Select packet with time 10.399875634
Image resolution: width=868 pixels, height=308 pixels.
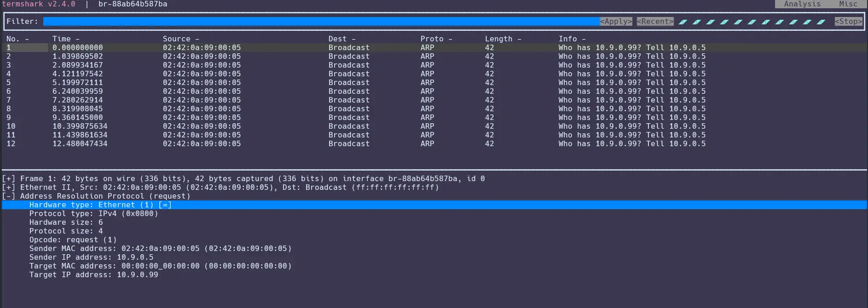434,126
